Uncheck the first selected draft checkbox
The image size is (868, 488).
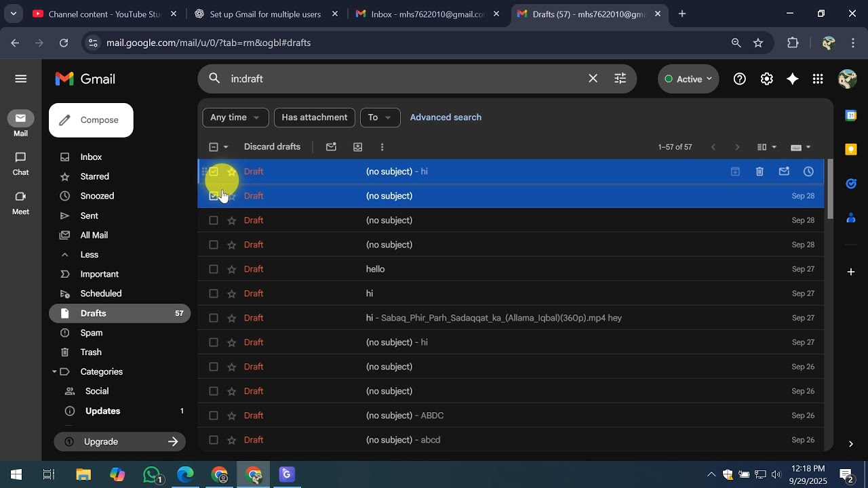[x=214, y=171]
